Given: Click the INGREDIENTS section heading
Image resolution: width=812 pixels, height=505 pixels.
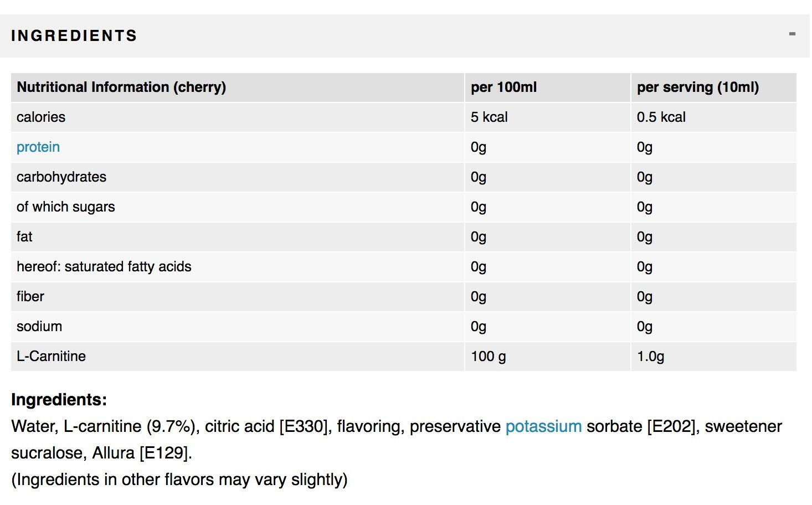Looking at the screenshot, I should pyautogui.click(x=74, y=36).
